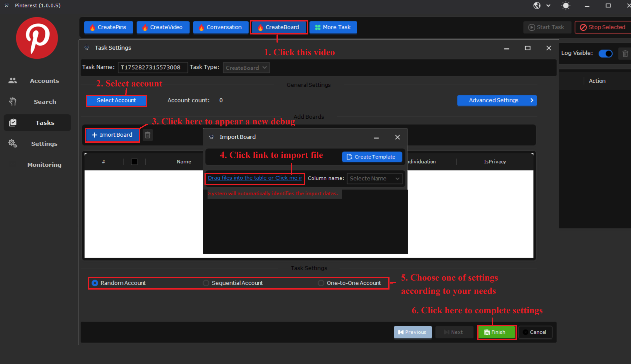This screenshot has width=631, height=364.
Task: Click the Pinterest logo in the sidebar
Action: [x=37, y=38]
